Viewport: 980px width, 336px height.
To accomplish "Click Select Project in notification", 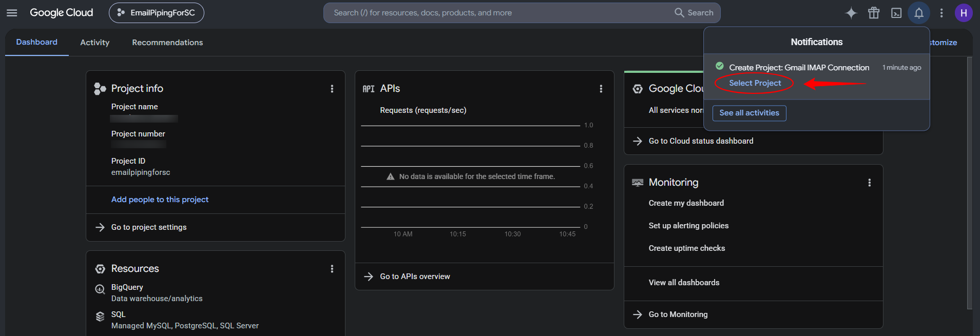I will [755, 83].
